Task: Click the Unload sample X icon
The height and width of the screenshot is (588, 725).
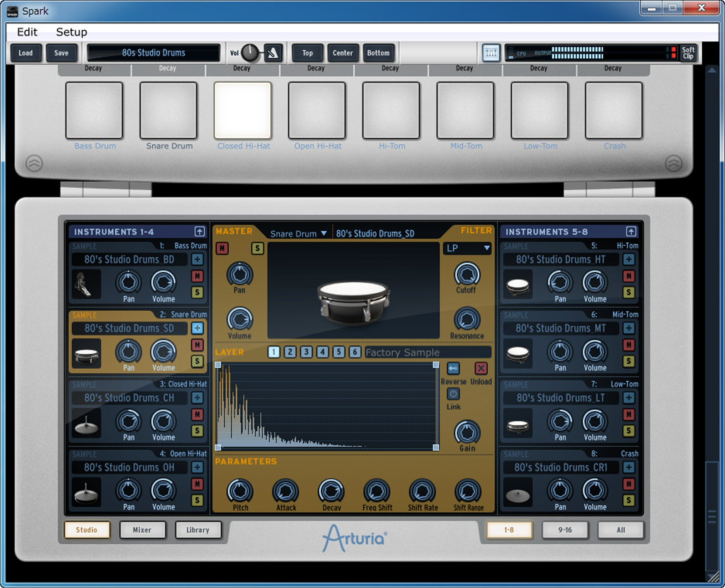Action: pyautogui.click(x=481, y=369)
